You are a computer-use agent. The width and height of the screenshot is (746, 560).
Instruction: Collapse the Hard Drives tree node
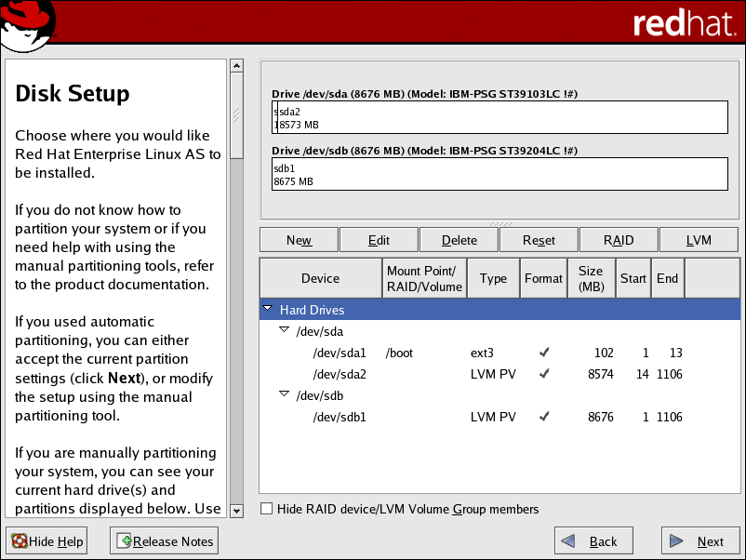coord(268,310)
